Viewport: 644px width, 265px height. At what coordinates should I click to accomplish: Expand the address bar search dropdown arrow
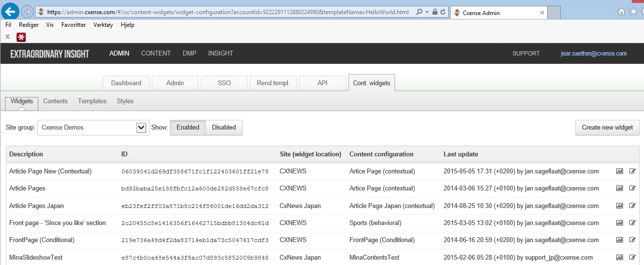tap(427, 12)
